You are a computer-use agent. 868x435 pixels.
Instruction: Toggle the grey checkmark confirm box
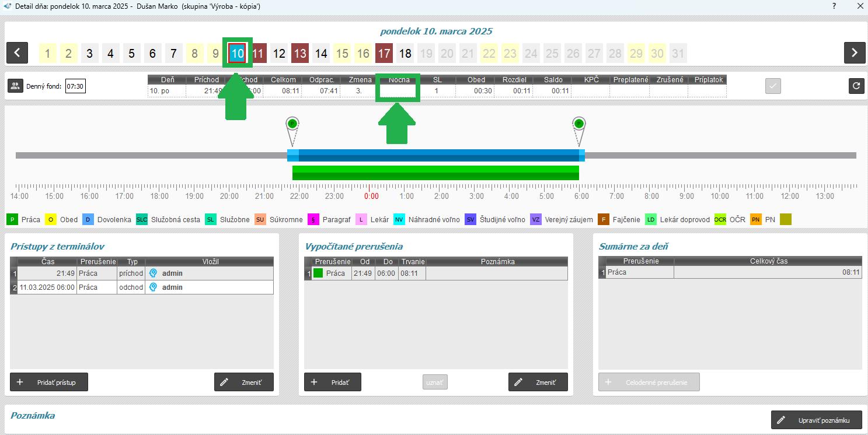pyautogui.click(x=773, y=86)
